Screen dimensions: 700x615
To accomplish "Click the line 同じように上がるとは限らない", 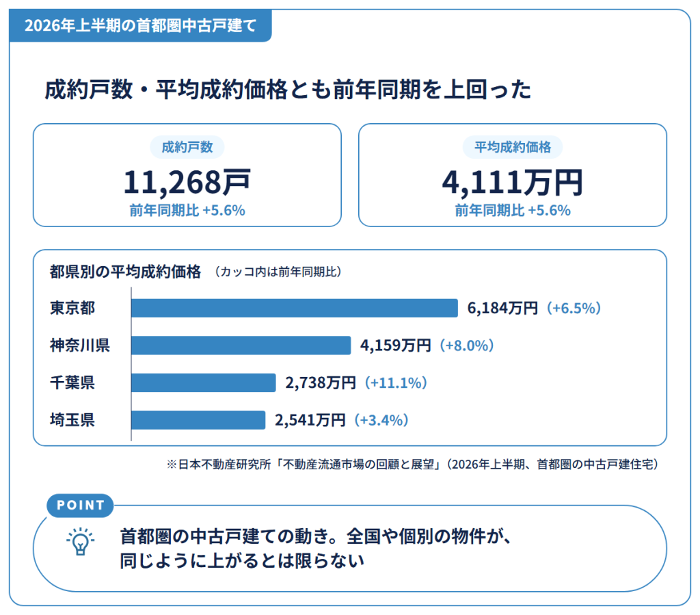I will coord(242,560).
